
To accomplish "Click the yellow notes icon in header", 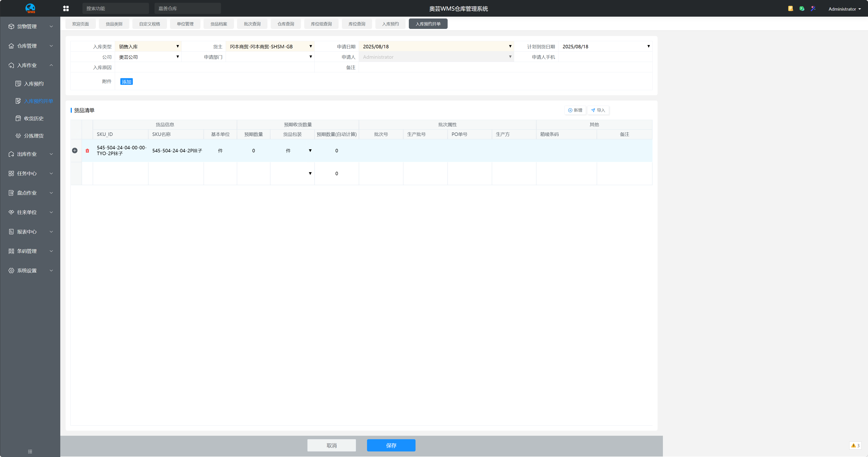I will (790, 8).
